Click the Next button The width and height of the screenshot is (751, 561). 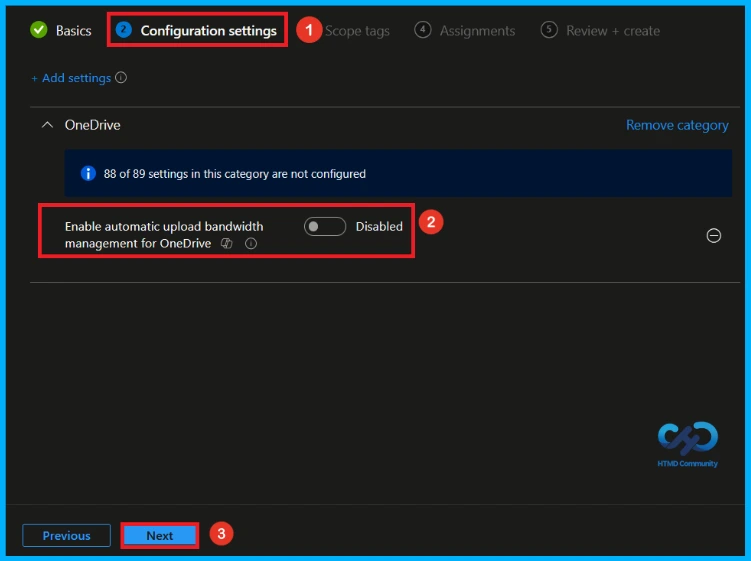click(159, 536)
